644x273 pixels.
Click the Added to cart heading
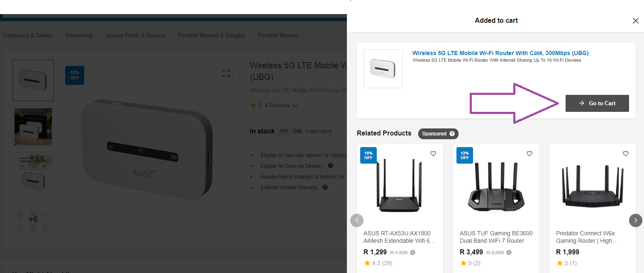[x=496, y=21]
